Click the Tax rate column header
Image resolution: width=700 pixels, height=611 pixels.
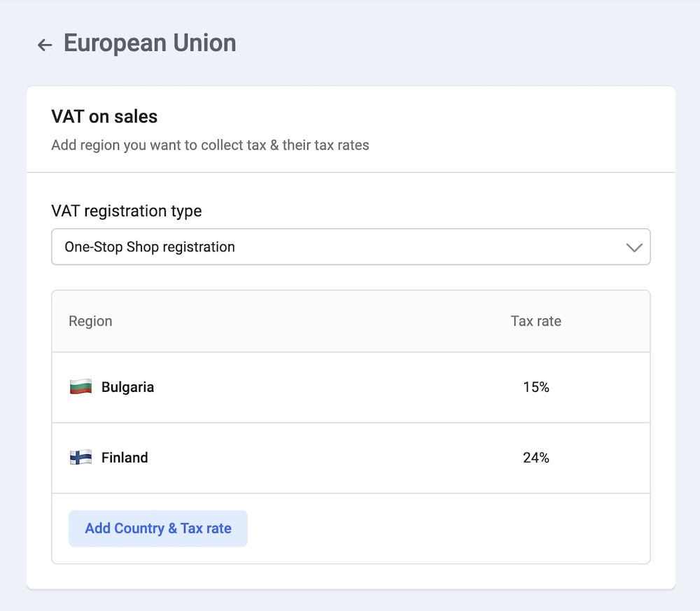[535, 321]
